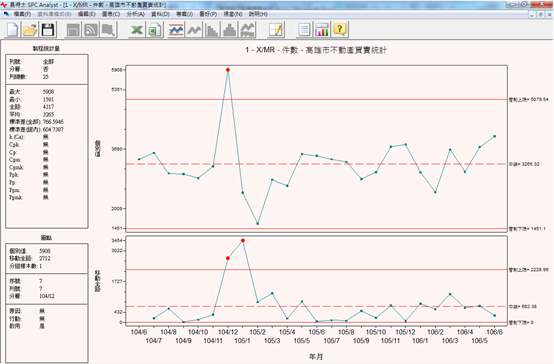
Task: Click the within-group deviation value 604.7387
Action: [53, 130]
